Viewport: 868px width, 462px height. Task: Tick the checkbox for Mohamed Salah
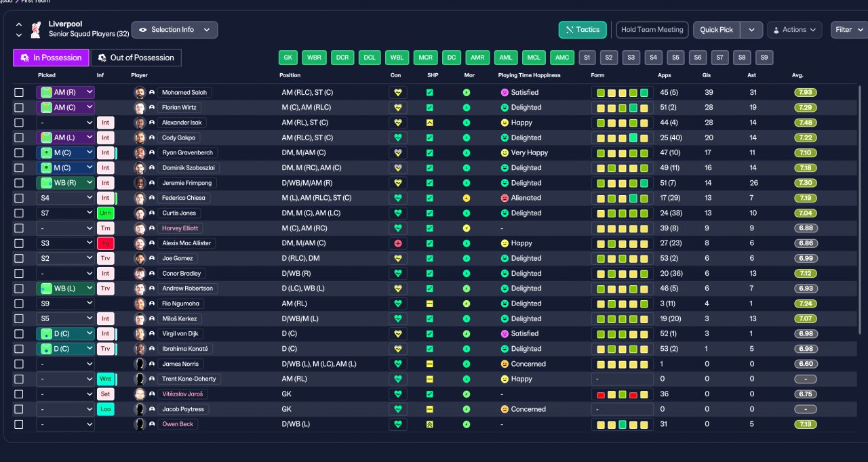(x=19, y=92)
